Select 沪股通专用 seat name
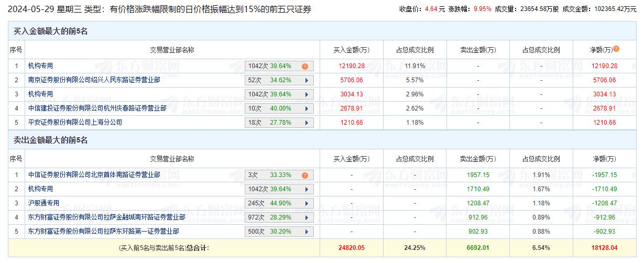644x263 pixels. pos(43,203)
